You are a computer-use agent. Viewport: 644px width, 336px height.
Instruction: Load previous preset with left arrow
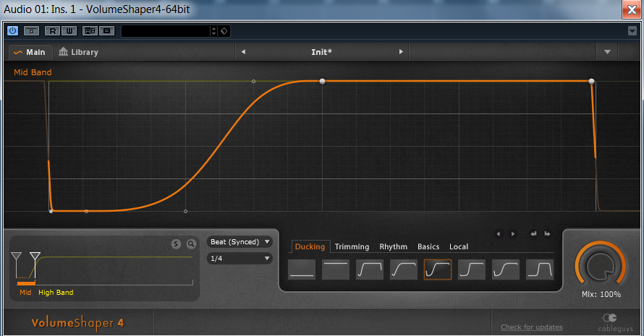(243, 52)
